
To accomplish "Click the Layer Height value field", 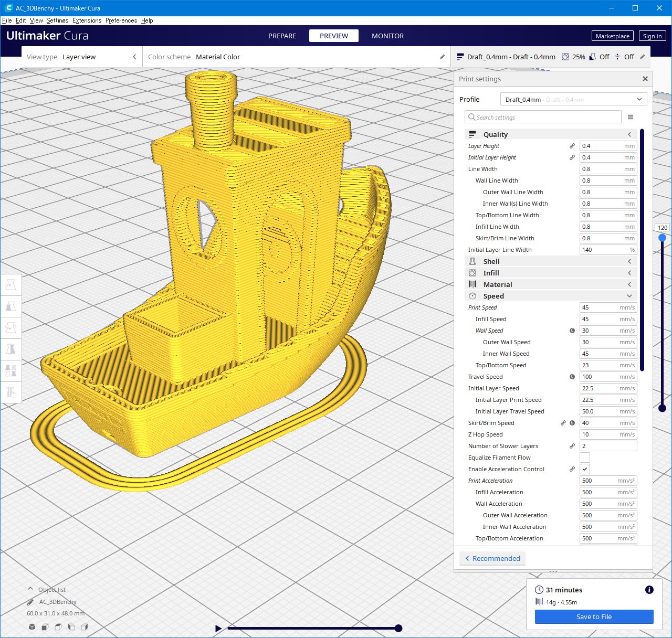I will (608, 146).
